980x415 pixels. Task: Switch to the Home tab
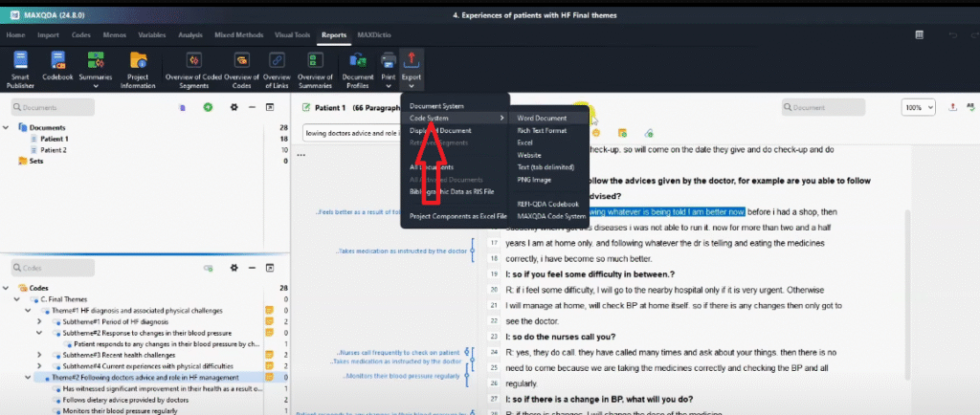click(15, 35)
